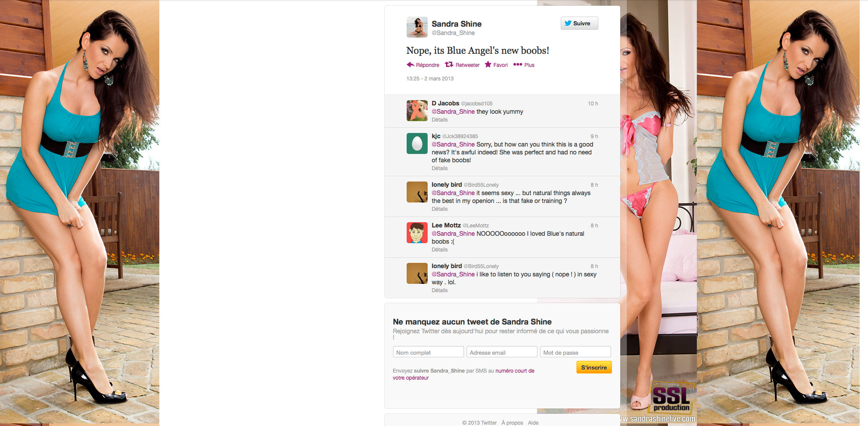
Task: Open Sandra Shine's profile avatar
Action: point(417,27)
